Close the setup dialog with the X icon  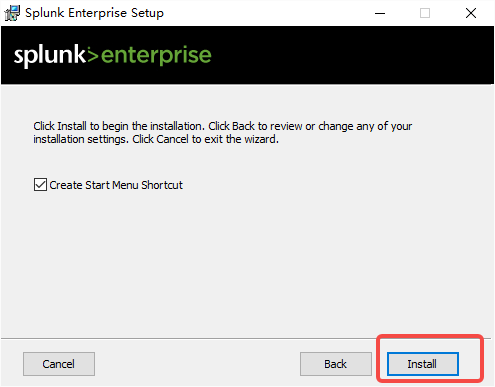471,13
